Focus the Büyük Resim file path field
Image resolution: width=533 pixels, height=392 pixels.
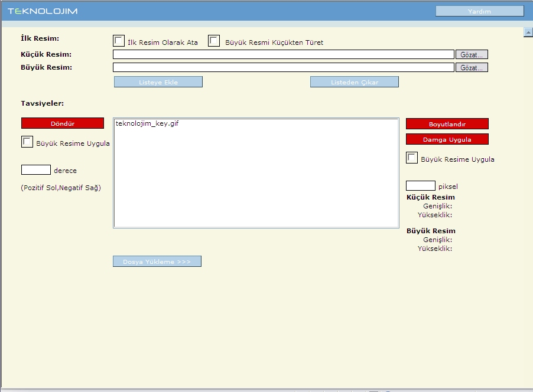283,67
